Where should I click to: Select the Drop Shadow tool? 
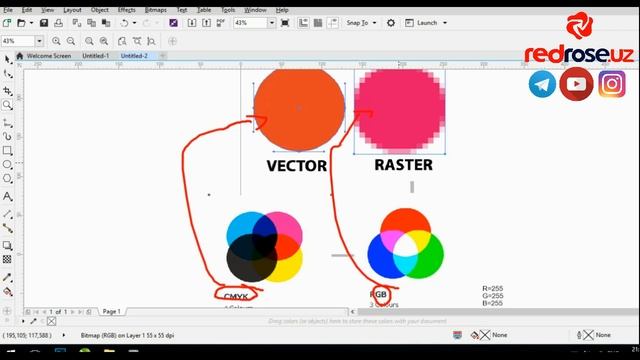pyautogui.click(x=7, y=245)
